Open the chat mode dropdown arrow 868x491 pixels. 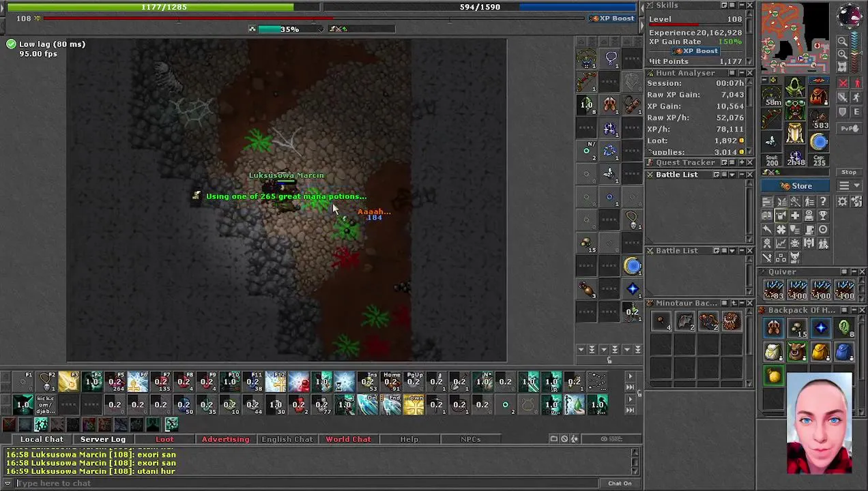(x=8, y=483)
